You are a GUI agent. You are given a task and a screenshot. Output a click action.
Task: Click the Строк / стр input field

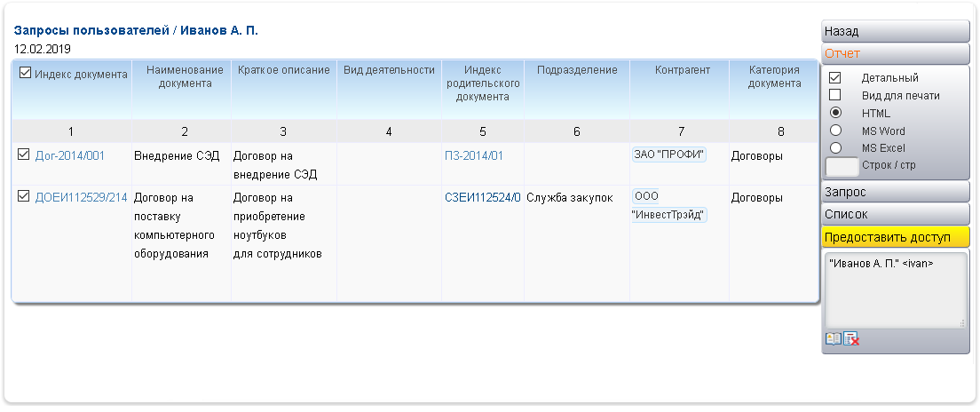[x=842, y=166]
